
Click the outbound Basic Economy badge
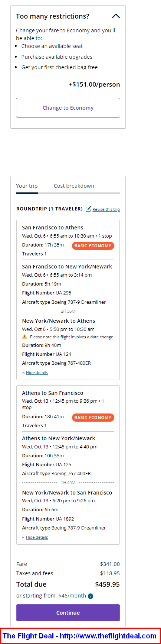pos(93,246)
